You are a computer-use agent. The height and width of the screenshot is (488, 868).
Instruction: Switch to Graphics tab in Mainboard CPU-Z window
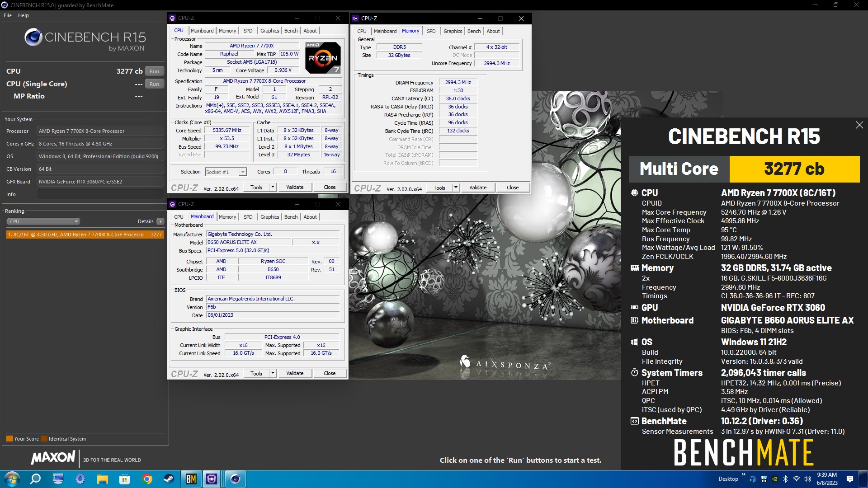tap(270, 217)
